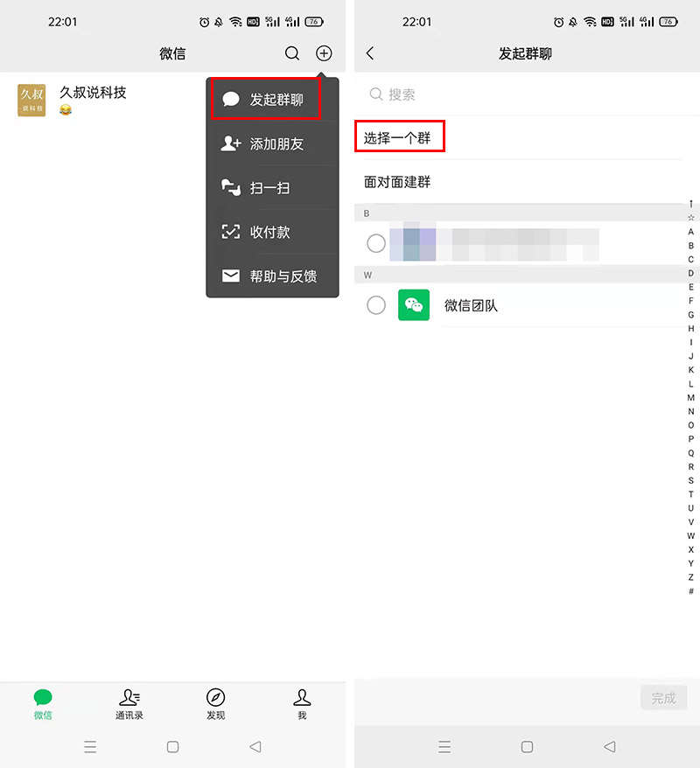Open the magnifier search icon in WeChat
The image size is (700, 768).
[292, 52]
